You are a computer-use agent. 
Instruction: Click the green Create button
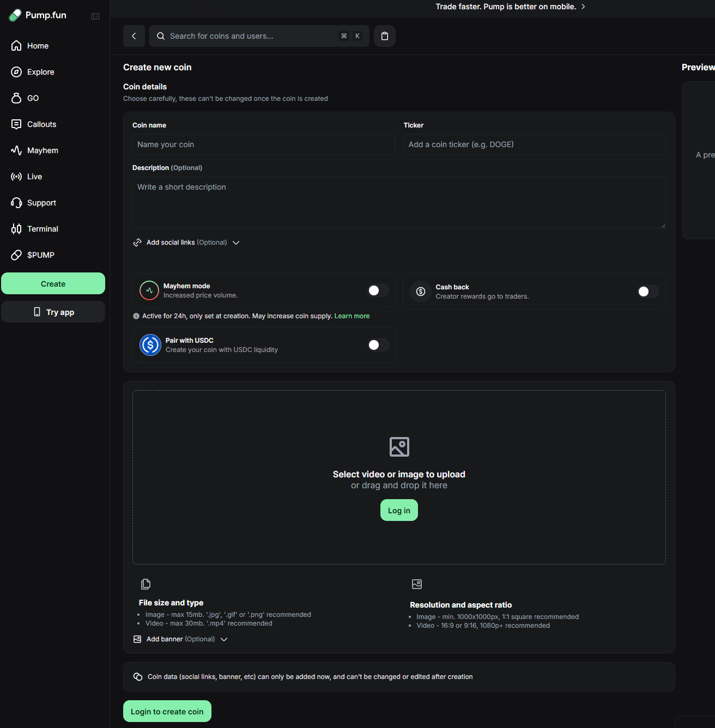coord(53,283)
